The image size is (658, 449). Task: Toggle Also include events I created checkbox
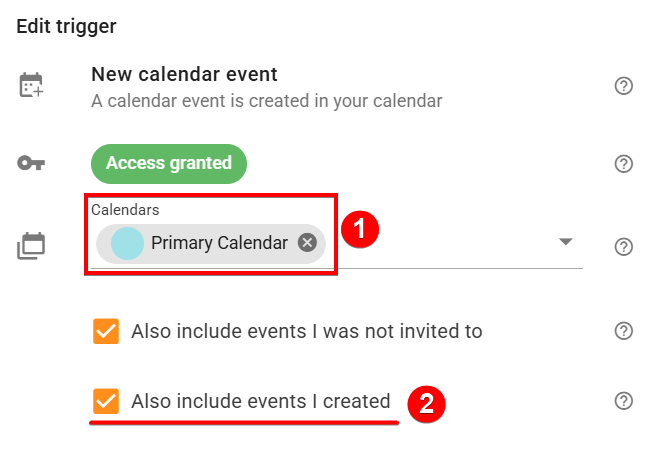click(x=105, y=401)
